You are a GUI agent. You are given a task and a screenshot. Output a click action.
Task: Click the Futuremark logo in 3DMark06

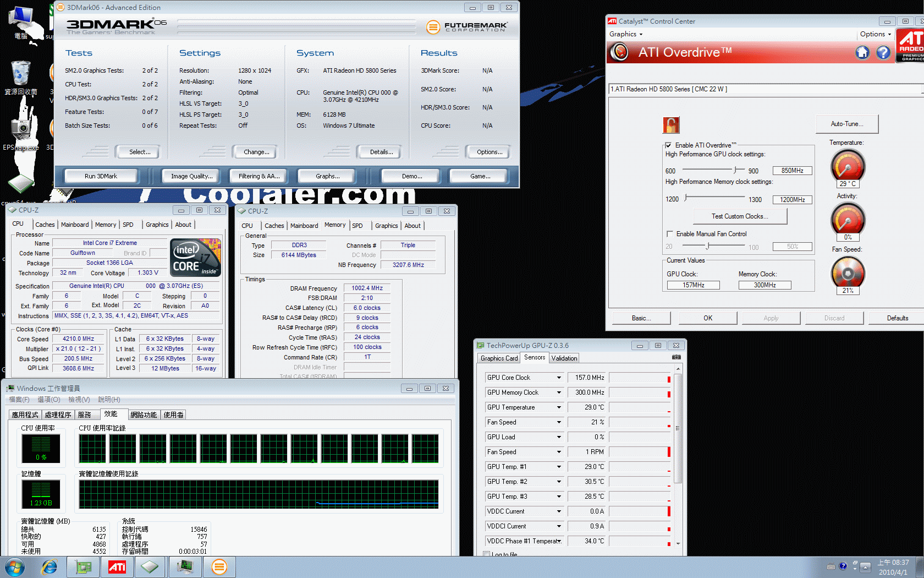[x=466, y=26]
